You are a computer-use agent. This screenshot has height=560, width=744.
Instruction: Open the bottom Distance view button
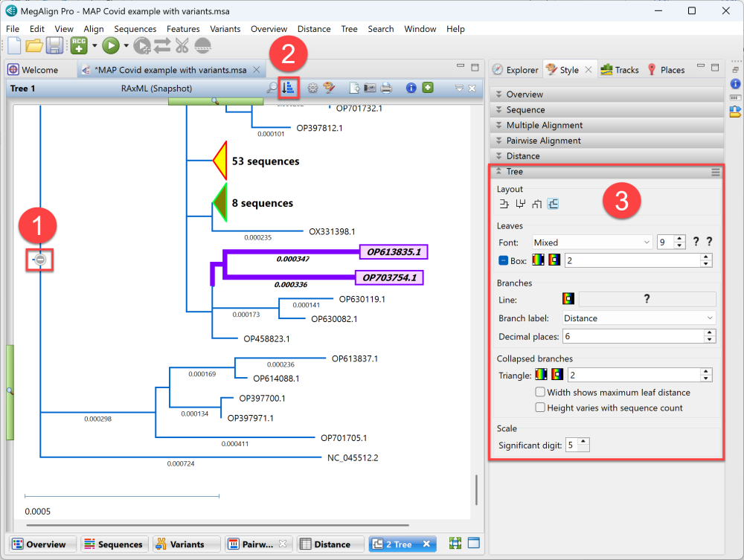pyautogui.click(x=331, y=544)
